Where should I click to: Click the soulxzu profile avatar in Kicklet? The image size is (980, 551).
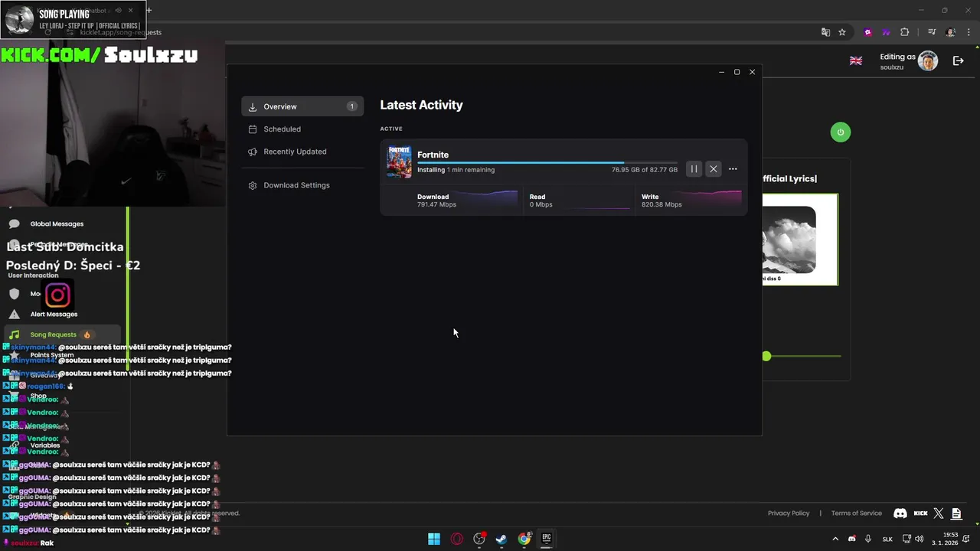[x=928, y=61]
